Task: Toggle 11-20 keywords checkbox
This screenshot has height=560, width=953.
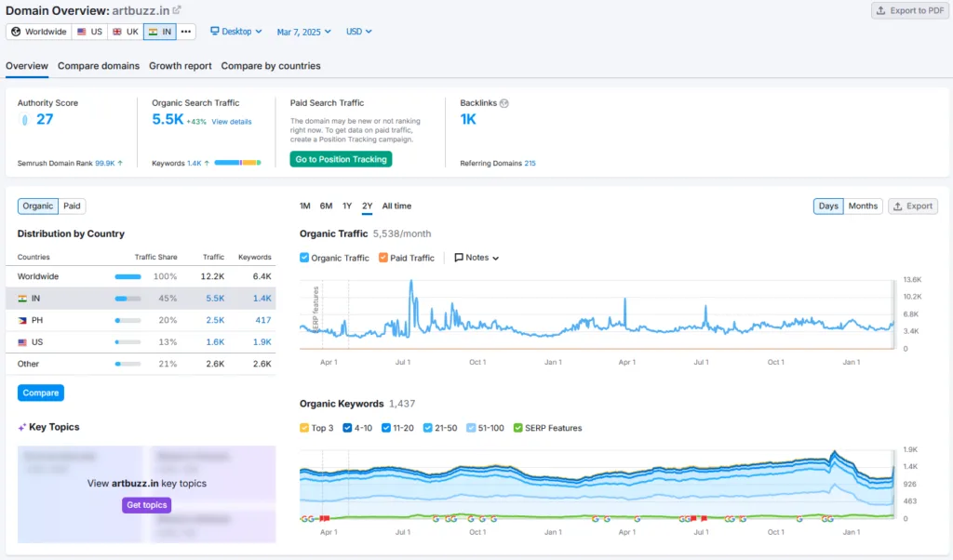Action: click(x=386, y=428)
